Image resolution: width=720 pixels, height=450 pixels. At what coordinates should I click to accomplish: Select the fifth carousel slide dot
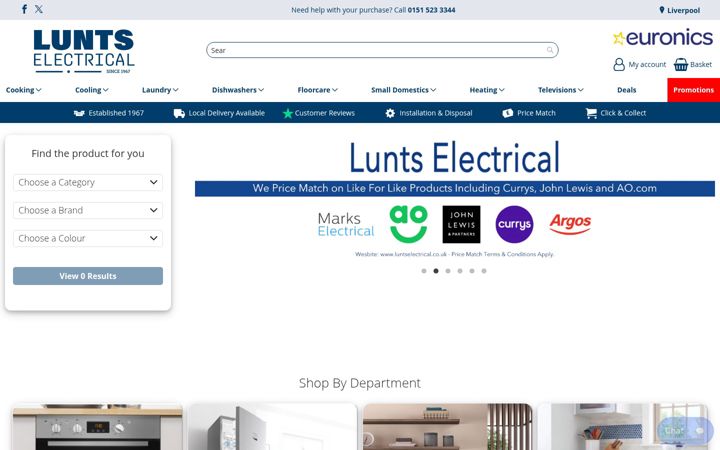point(472,271)
